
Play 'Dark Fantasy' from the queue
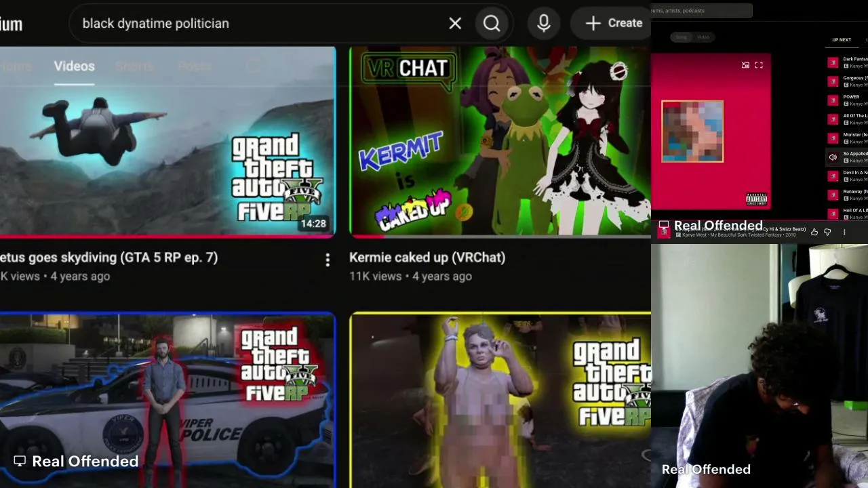pos(846,62)
